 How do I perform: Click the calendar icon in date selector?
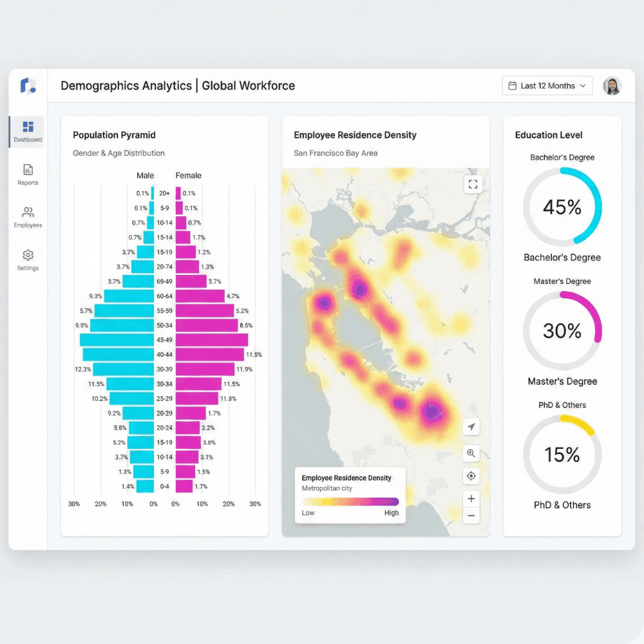point(513,86)
